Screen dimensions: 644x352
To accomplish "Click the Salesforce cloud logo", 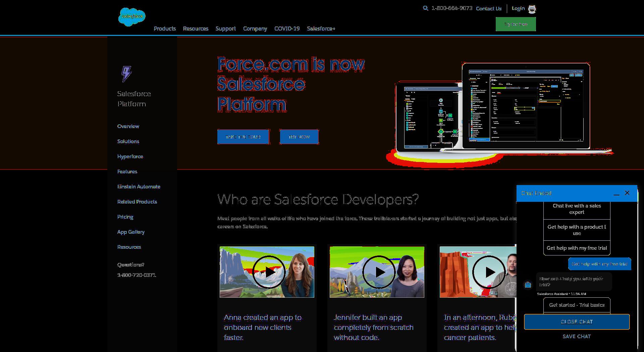I will click(132, 17).
